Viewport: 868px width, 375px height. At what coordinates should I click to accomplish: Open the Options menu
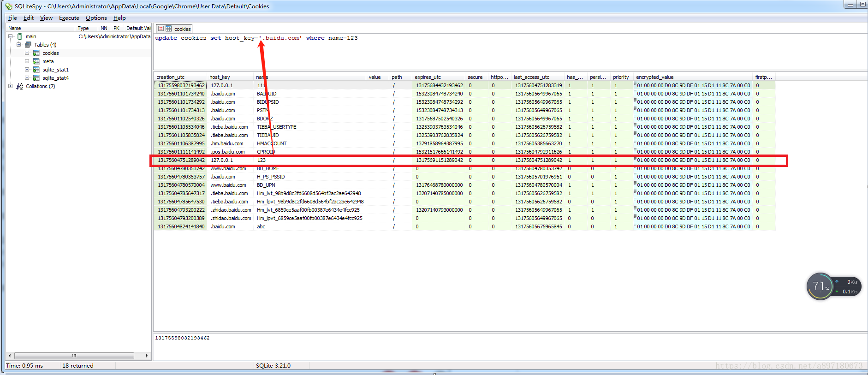(96, 18)
